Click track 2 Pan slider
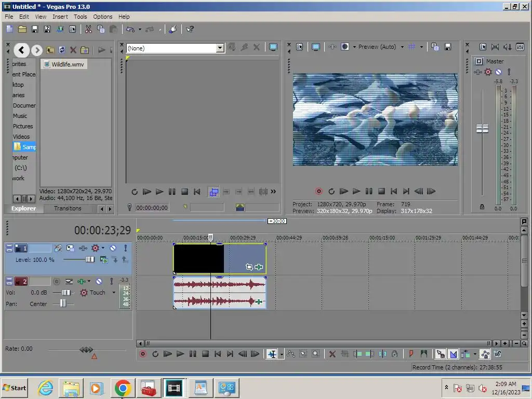The image size is (532, 399). (63, 303)
